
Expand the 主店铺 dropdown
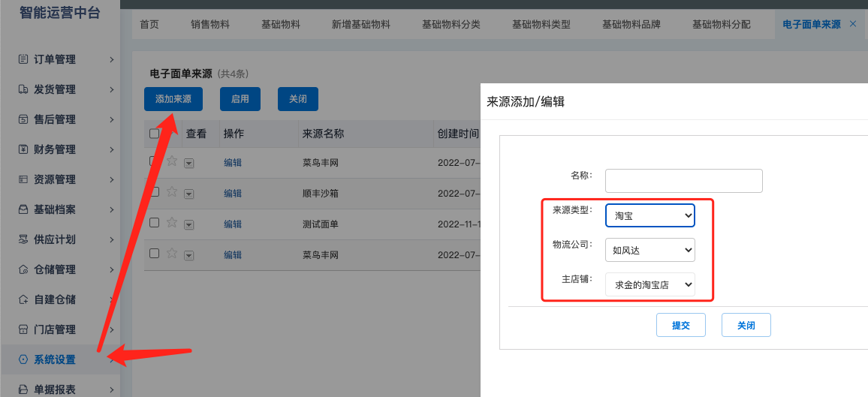(650, 284)
